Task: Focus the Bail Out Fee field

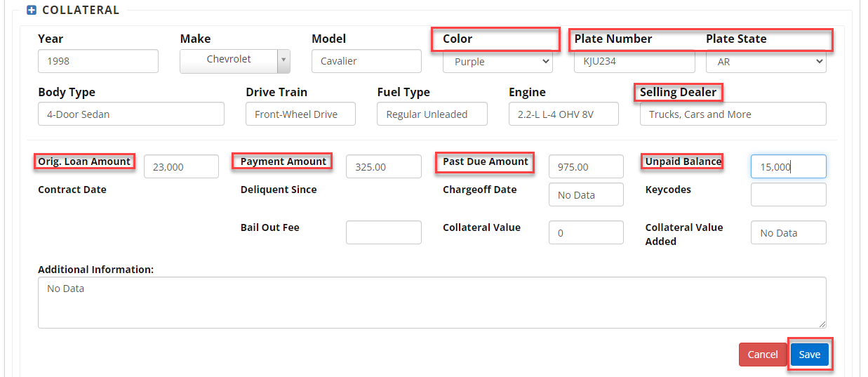Action: coord(384,233)
